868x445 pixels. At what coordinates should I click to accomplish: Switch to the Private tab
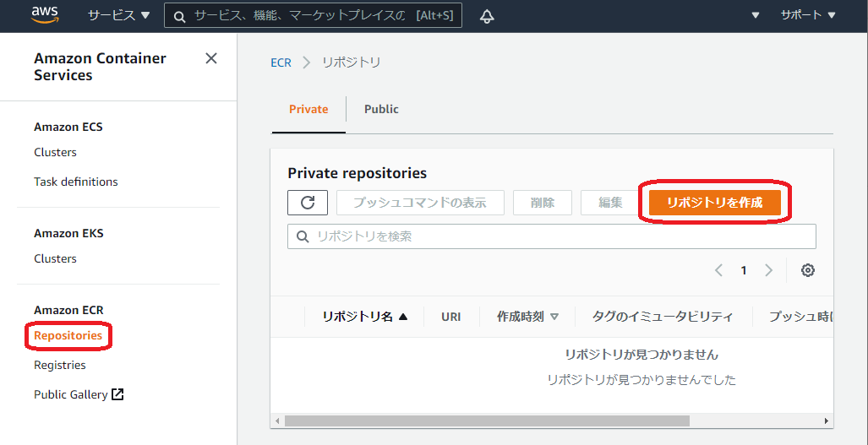[x=308, y=110]
